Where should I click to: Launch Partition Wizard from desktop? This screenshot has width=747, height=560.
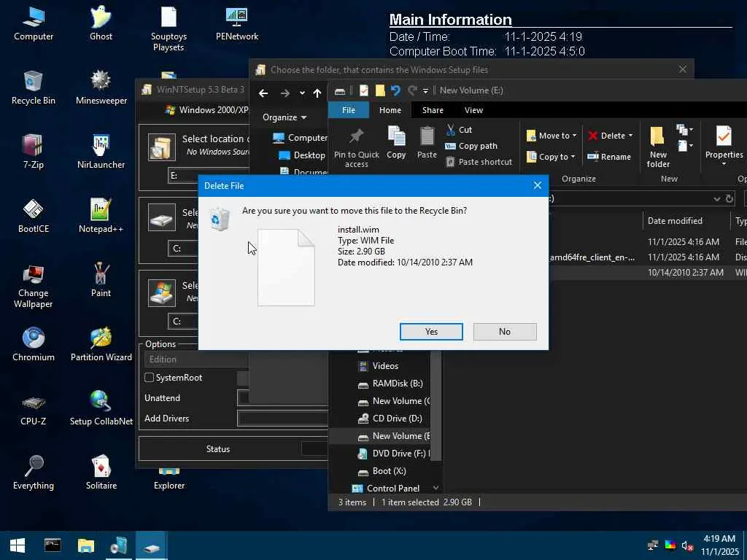[101, 344]
